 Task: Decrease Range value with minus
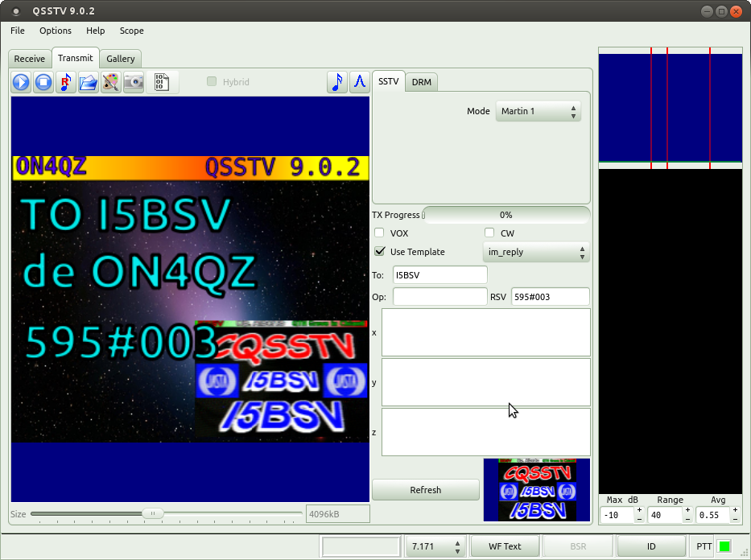(687, 519)
